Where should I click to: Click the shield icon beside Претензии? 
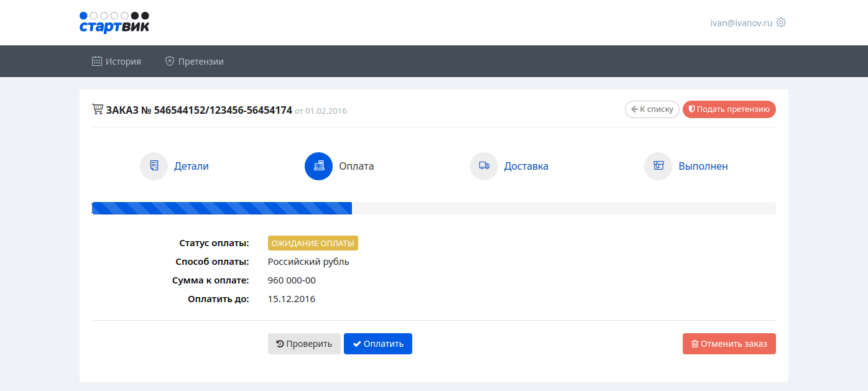pyautogui.click(x=169, y=62)
